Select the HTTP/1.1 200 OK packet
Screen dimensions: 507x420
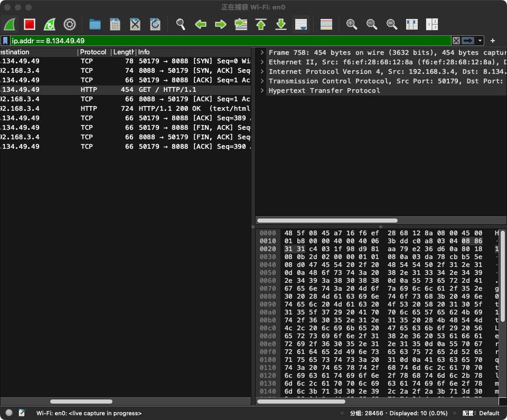(126, 109)
